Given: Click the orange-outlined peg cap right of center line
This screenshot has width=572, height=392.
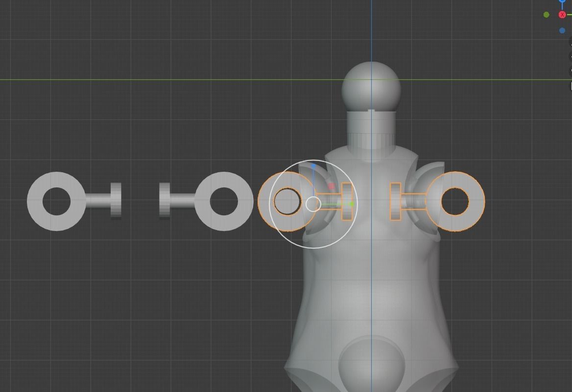Looking at the screenshot, I should pos(395,202).
